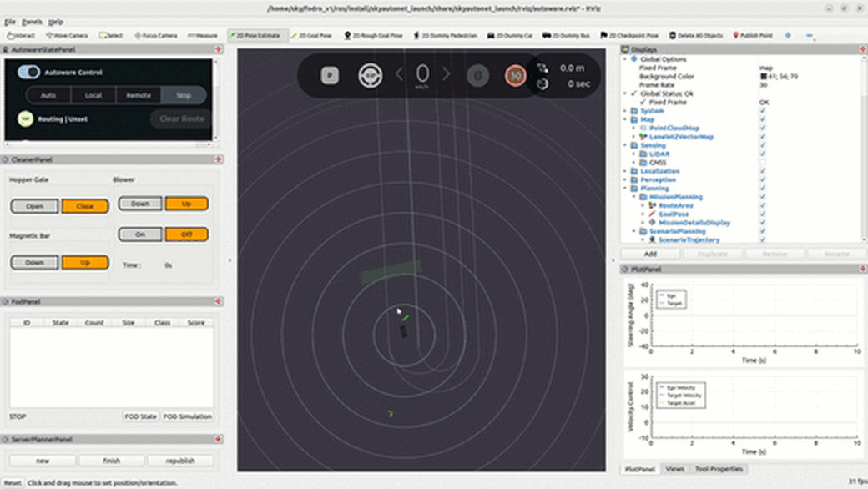Select the 2D Goal Pose tool
The image size is (868, 489).
point(311,35)
